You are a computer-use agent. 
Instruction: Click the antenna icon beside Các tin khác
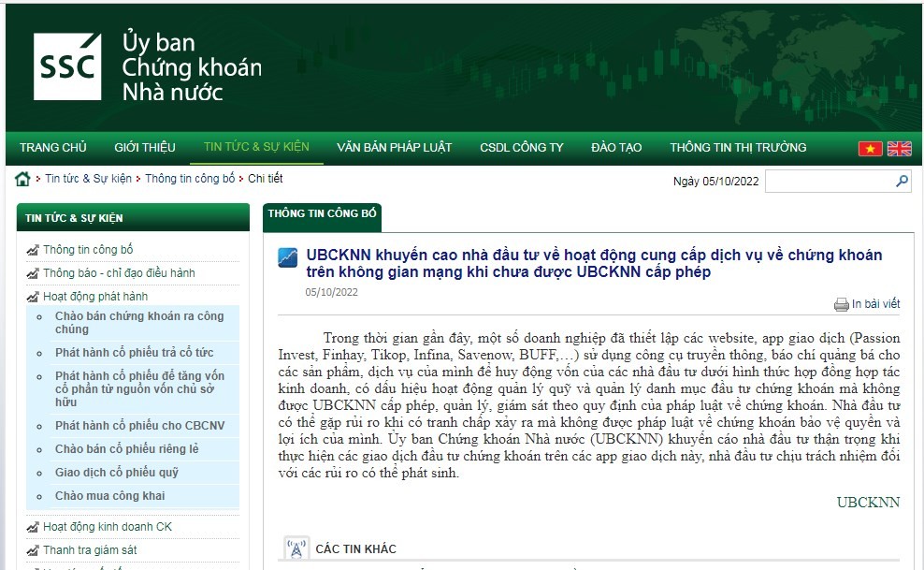point(296,548)
